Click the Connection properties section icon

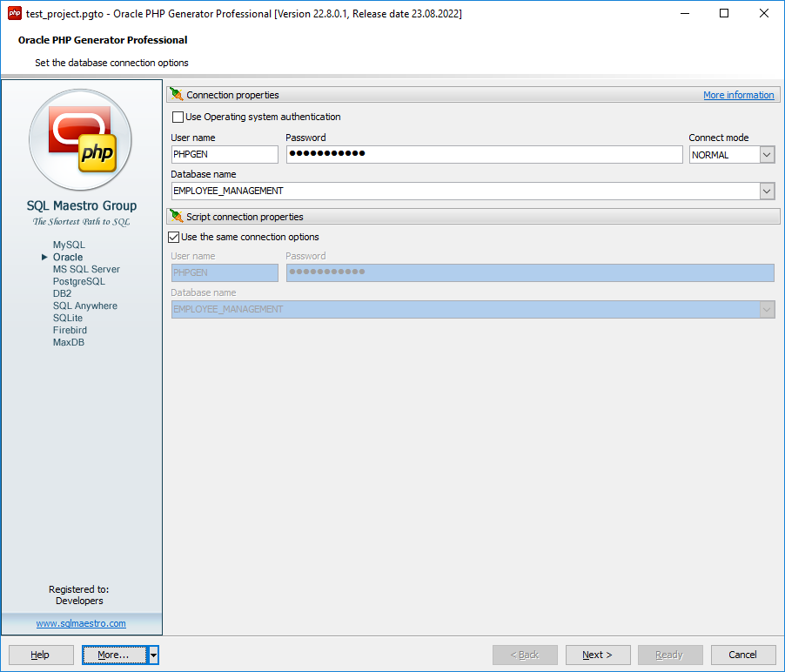point(177,95)
